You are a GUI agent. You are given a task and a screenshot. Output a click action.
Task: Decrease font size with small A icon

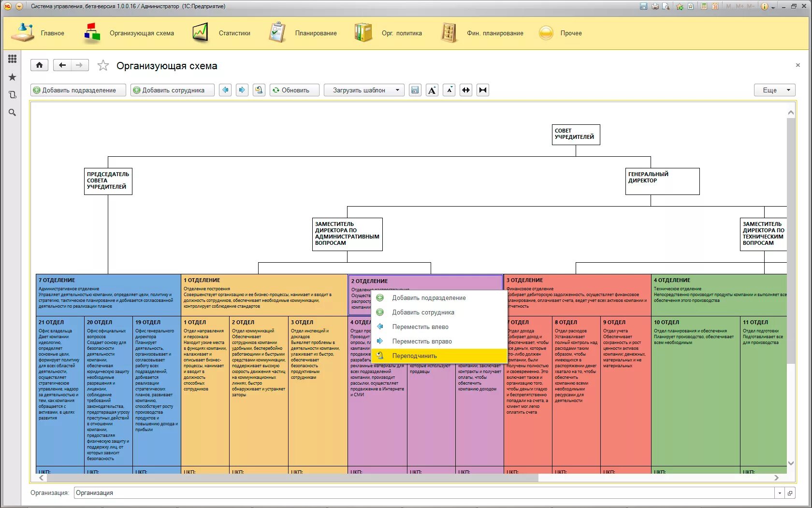coord(449,90)
